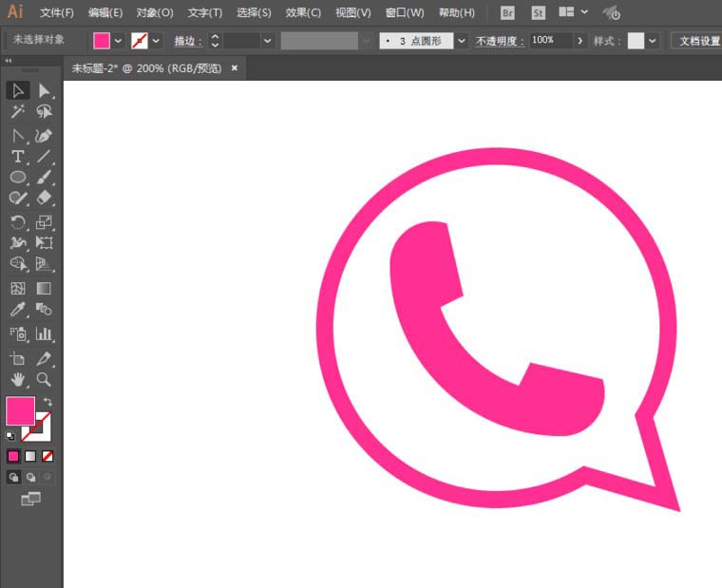Open the fill color dropdown arrow

(119, 41)
